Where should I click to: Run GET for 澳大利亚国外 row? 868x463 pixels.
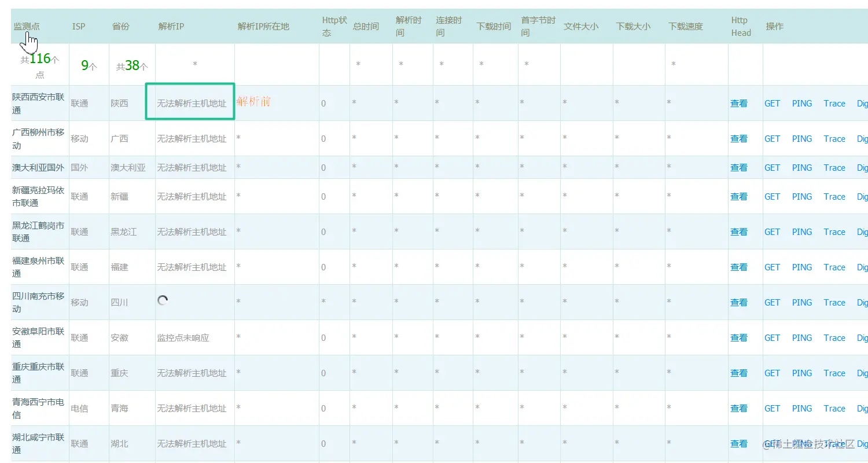[772, 168]
